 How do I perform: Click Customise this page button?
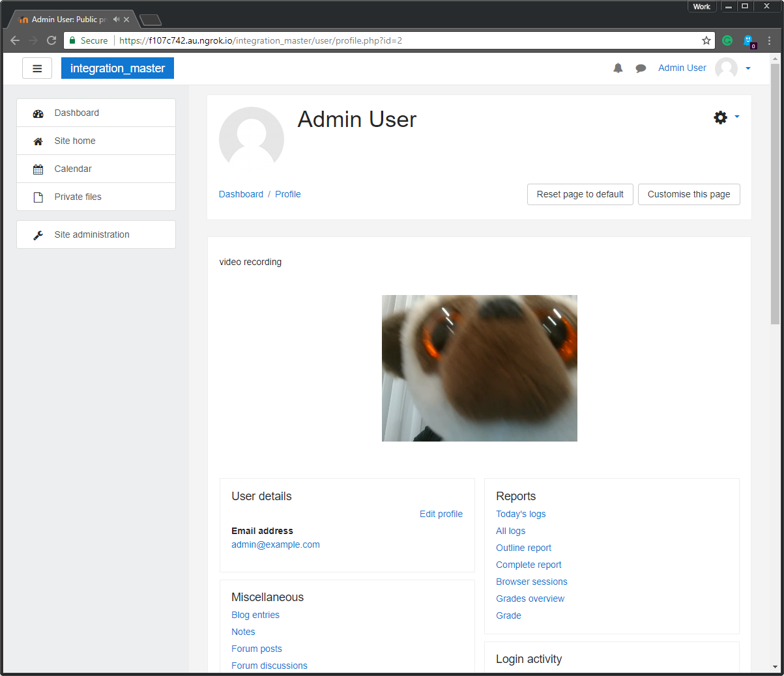point(689,194)
